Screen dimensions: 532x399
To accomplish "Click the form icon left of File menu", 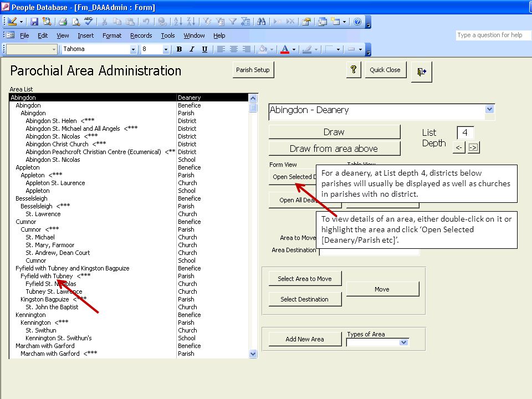I will pyautogui.click(x=11, y=35).
